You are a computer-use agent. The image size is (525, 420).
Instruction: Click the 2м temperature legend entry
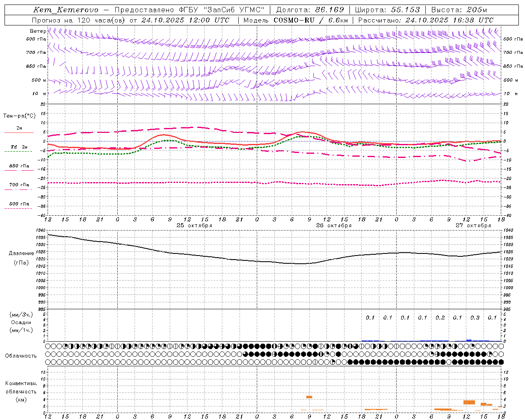click(x=19, y=128)
